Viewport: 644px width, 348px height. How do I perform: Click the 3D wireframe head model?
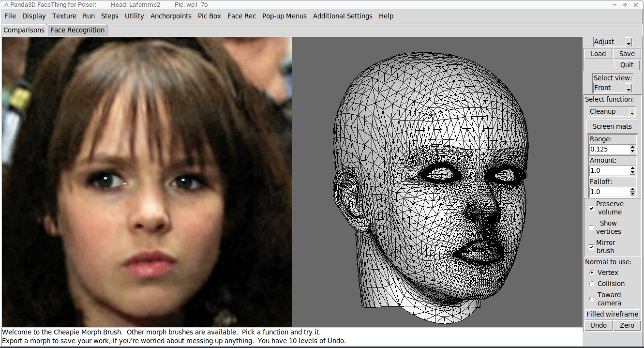tap(430, 189)
